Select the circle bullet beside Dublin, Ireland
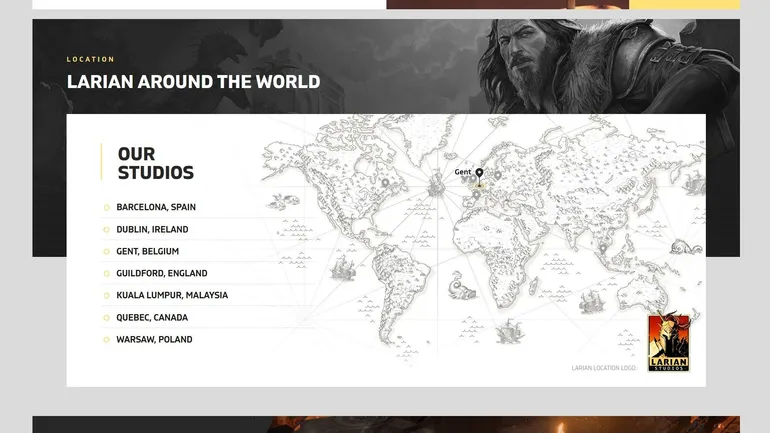This screenshot has height=433, width=770. coord(106,230)
